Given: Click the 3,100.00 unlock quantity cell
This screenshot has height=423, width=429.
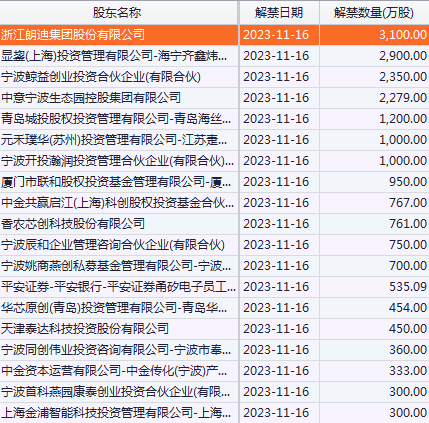Looking at the screenshot, I should tap(374, 35).
